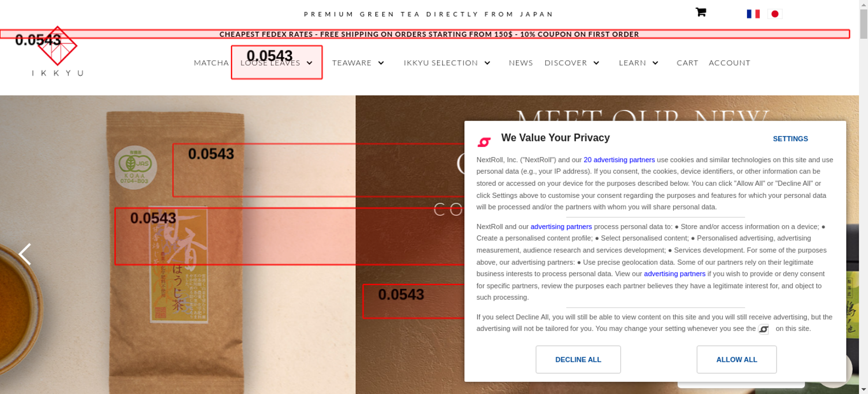
Task: Open the Matcha menu item
Action: [211, 63]
